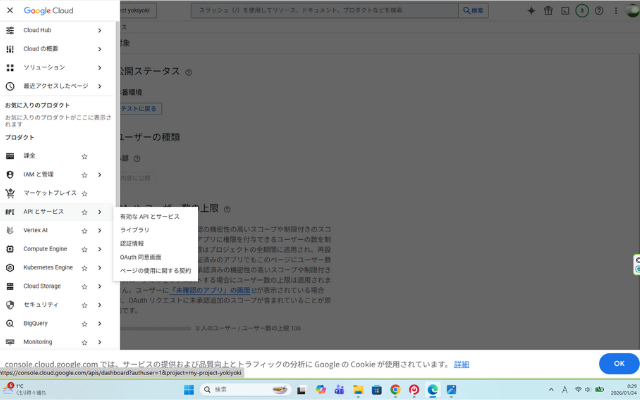Click OK on the cookie banner
This screenshot has width=640, height=400.
pyautogui.click(x=618, y=363)
